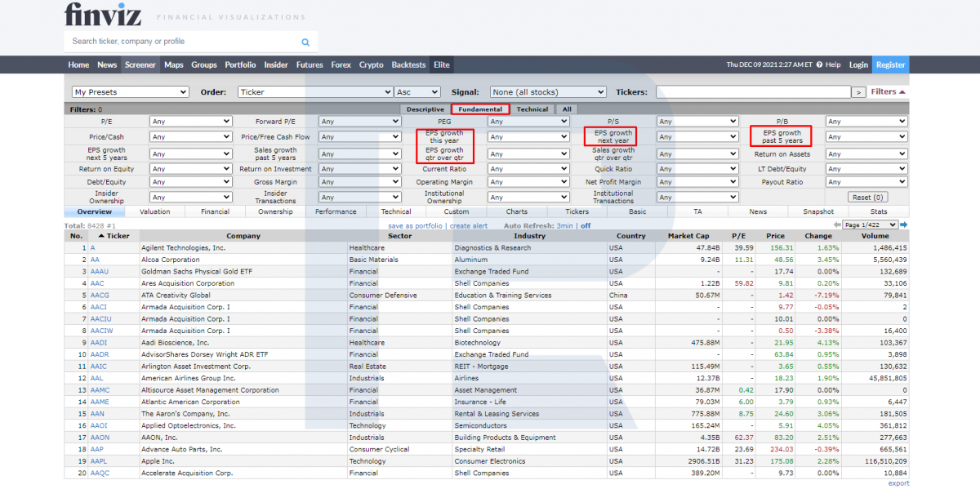Screen dimensions: 980x489
Task: Sort by the Ticker column header
Action: click(118, 236)
